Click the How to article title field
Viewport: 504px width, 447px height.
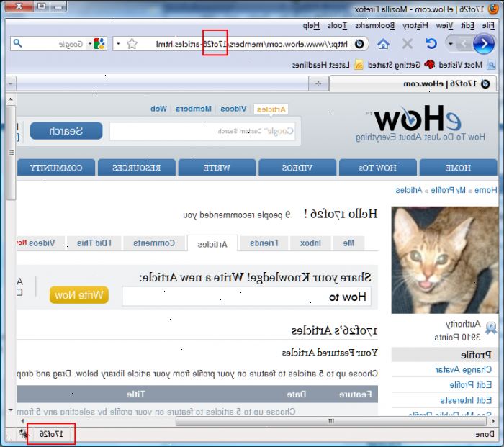coord(246,297)
